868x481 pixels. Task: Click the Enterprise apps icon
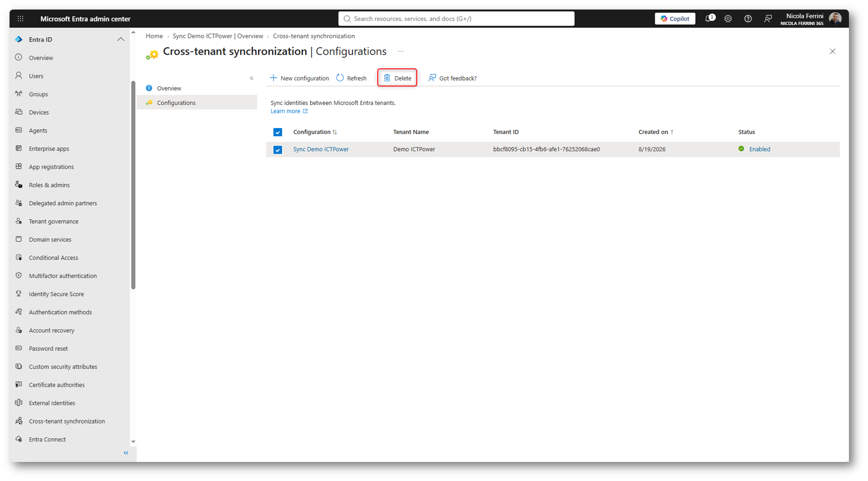click(x=19, y=148)
